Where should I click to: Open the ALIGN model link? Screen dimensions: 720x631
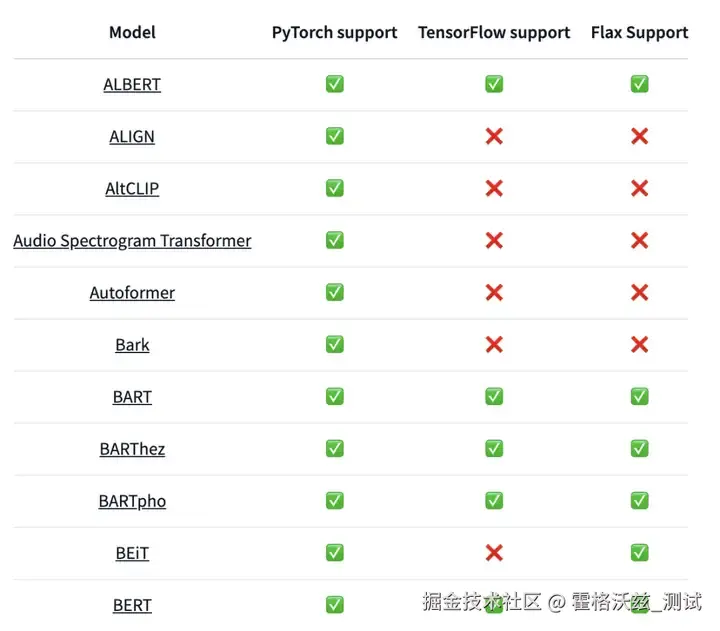[132, 137]
